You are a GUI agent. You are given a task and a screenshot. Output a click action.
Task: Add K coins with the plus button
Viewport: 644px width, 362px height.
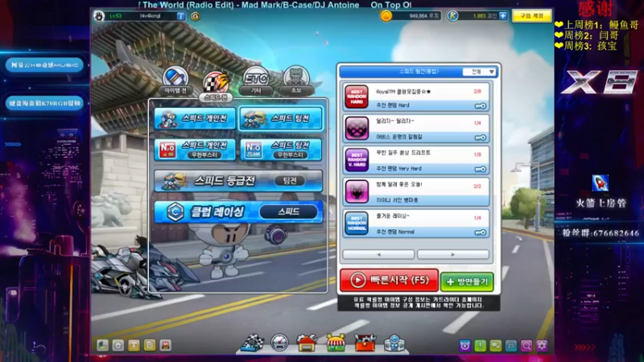(x=503, y=16)
